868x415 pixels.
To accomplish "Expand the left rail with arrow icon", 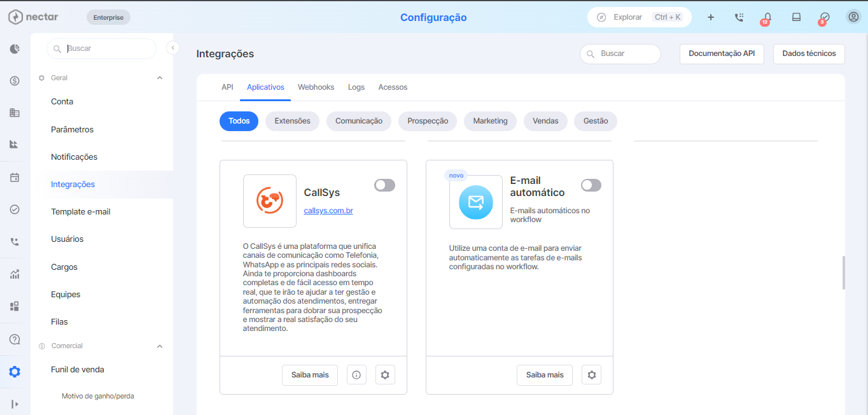I will point(15,404).
